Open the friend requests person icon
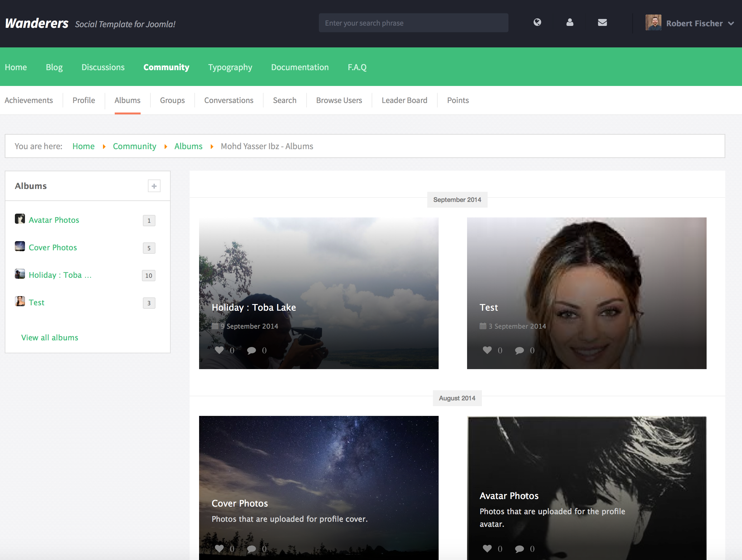Viewport: 742px width, 560px height. (569, 22)
